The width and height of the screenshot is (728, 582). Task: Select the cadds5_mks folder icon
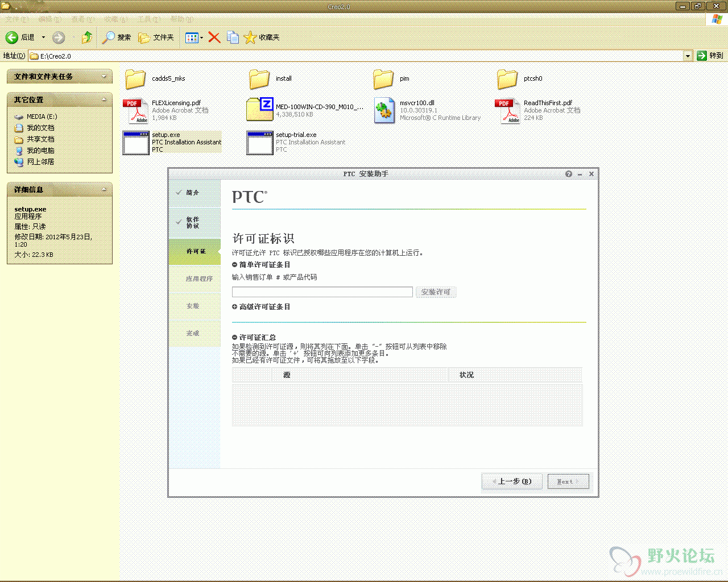[135, 79]
